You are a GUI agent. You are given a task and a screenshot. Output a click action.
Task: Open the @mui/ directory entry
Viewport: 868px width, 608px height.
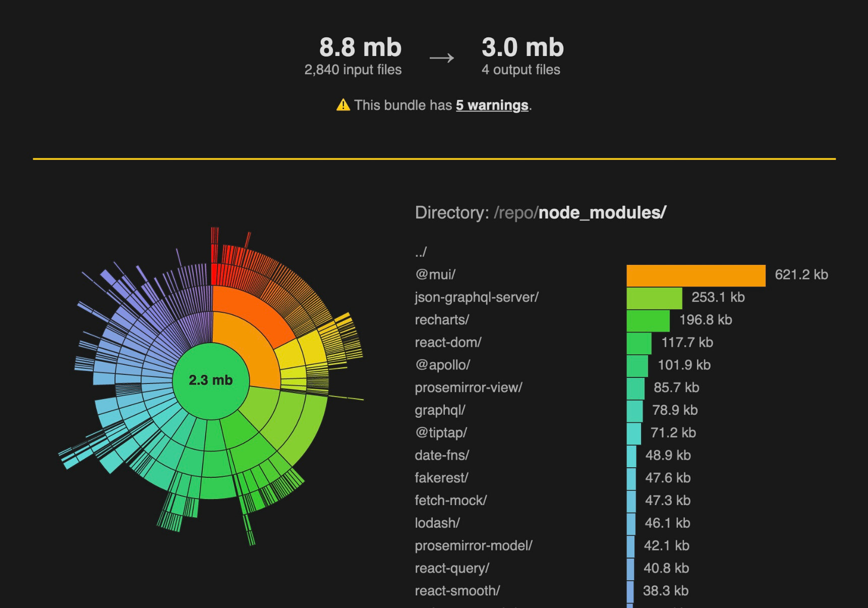coord(435,274)
